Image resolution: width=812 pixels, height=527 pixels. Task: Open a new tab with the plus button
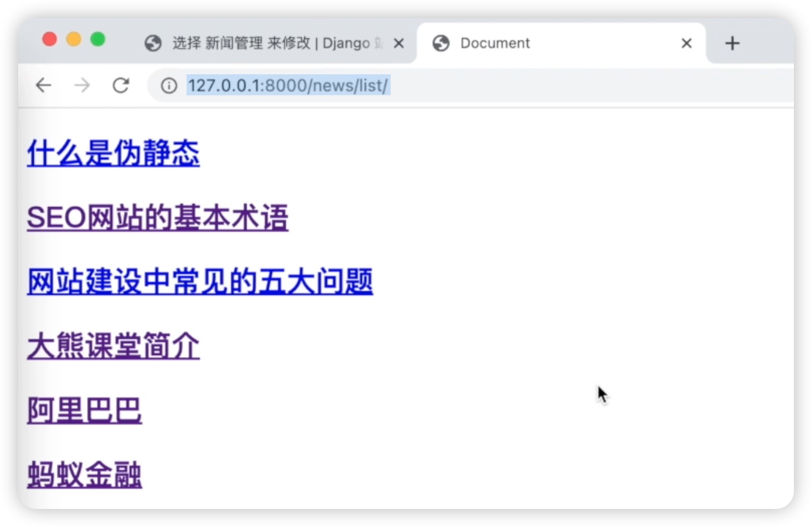tap(732, 43)
